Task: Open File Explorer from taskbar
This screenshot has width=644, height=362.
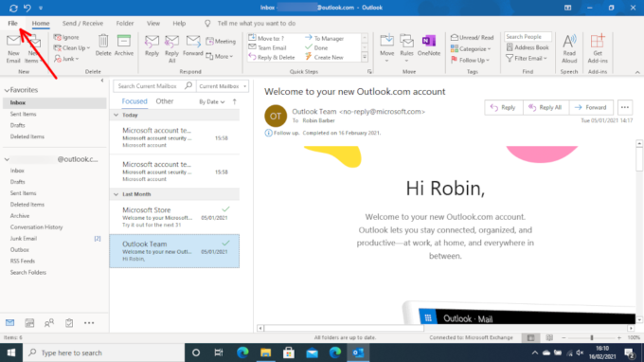Action: [x=266, y=353]
